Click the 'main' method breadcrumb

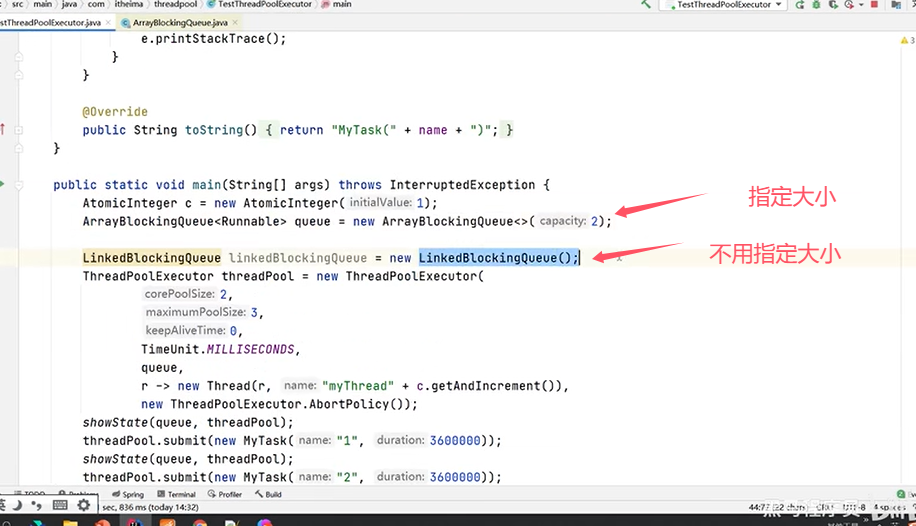337,4
